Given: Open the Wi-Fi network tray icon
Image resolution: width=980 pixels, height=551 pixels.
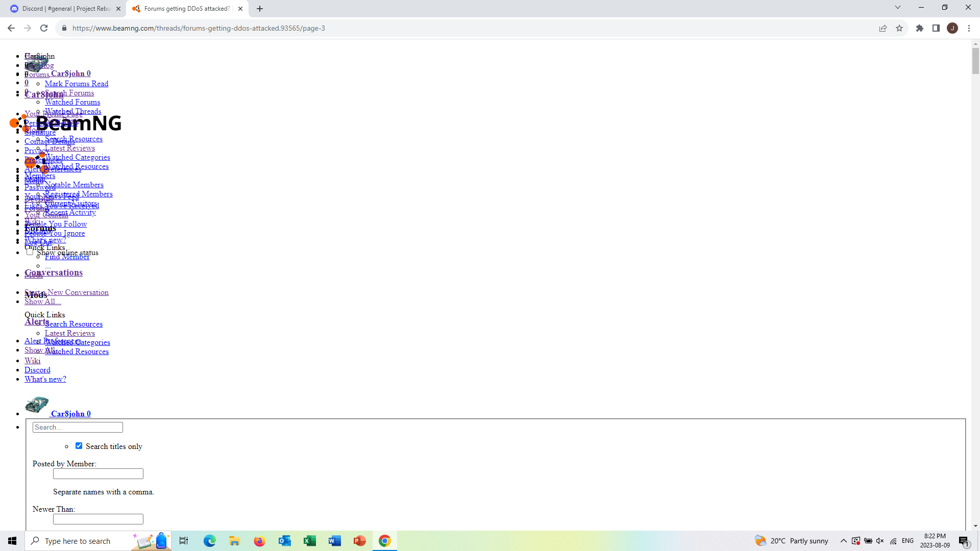Looking at the screenshot, I should click(893, 541).
